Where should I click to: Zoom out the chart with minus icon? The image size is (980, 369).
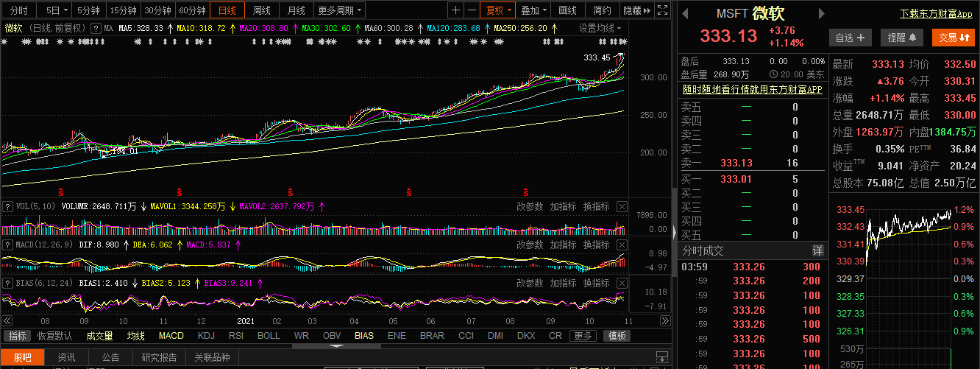[x=472, y=10]
